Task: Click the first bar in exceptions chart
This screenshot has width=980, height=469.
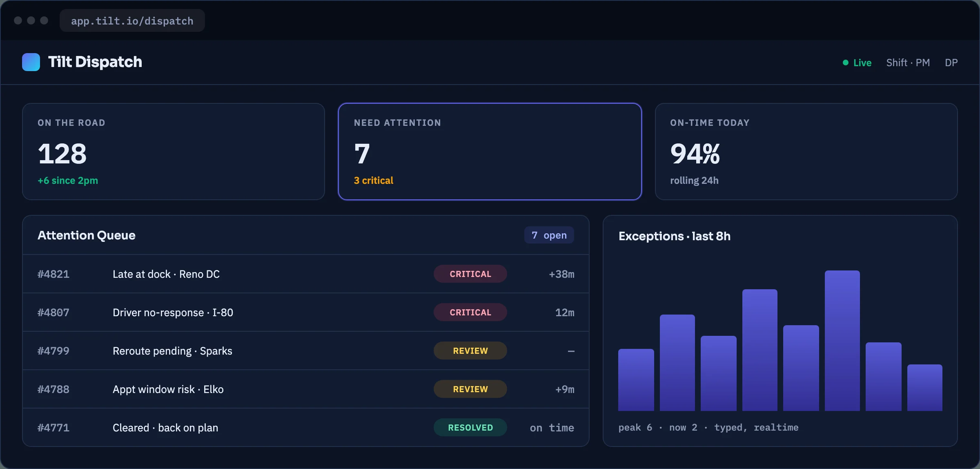Action: (x=636, y=380)
